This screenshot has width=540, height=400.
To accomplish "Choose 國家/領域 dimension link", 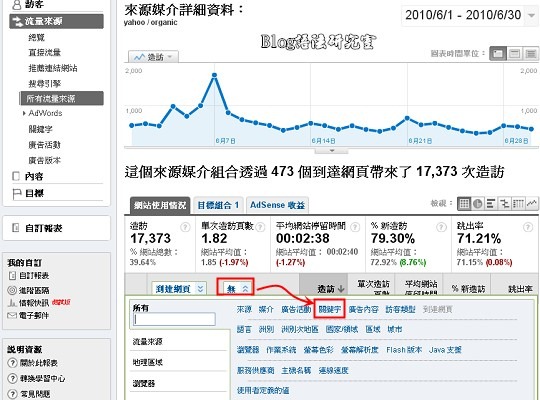I will coord(342,329).
